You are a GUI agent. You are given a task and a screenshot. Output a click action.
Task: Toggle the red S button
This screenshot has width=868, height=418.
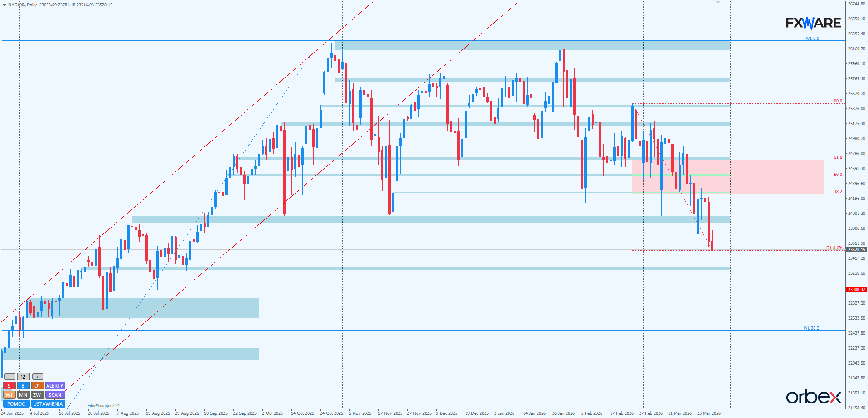pos(9,386)
